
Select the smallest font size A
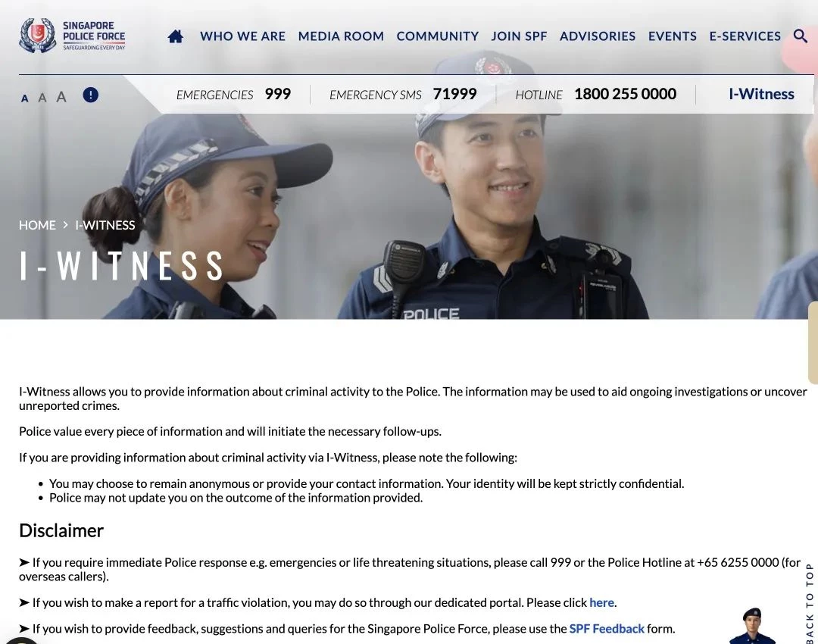[24, 98]
